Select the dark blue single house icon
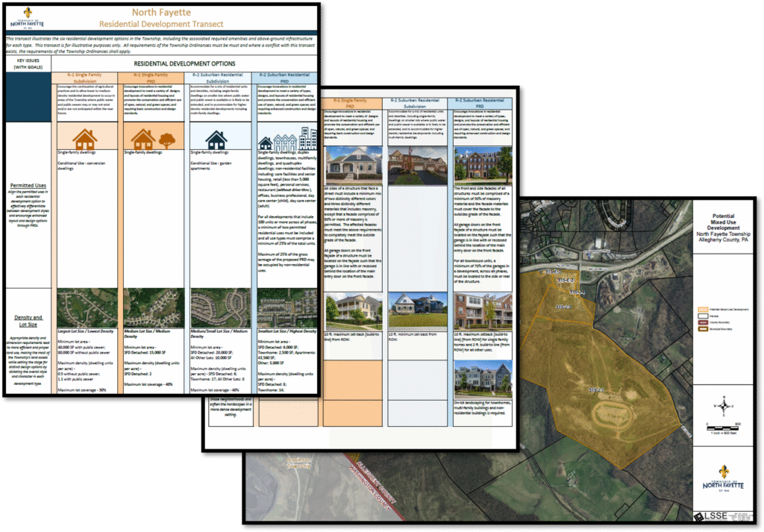764x532 pixels. 216,140
